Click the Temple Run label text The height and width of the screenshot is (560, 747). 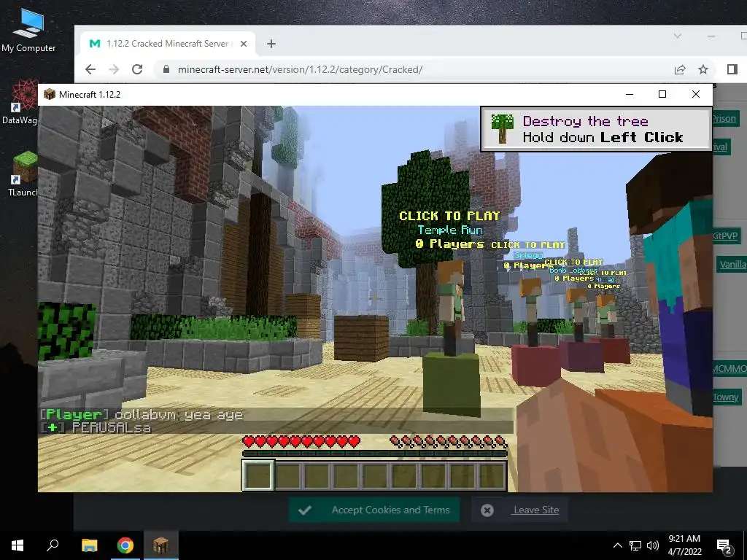[450, 230]
